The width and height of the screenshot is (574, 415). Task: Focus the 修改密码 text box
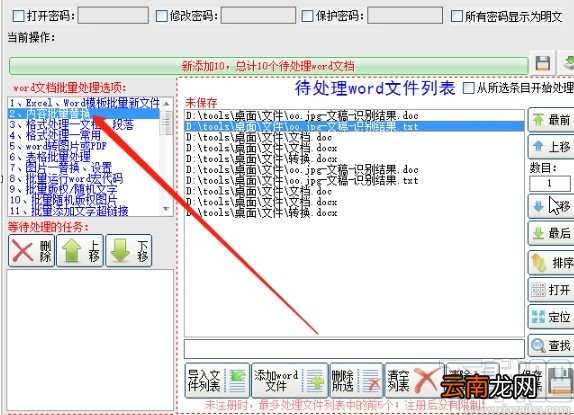[258, 16]
